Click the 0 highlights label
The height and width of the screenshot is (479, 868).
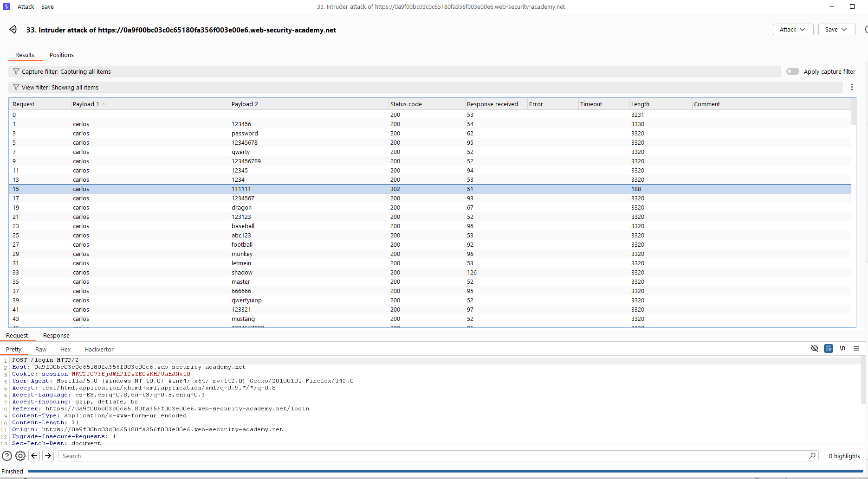click(x=844, y=456)
